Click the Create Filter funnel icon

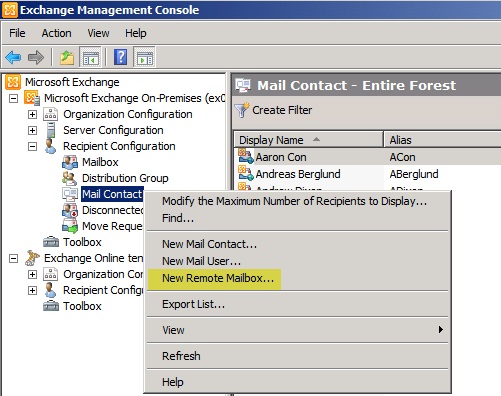click(x=242, y=110)
